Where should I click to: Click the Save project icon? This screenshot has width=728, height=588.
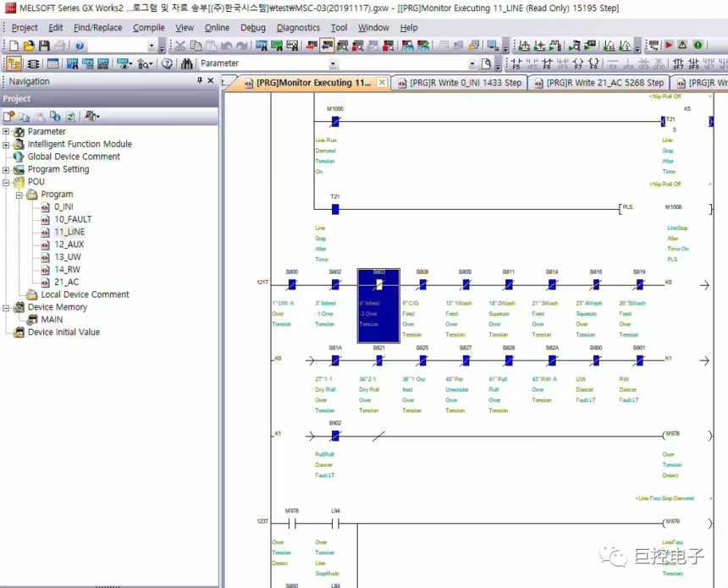[44, 46]
